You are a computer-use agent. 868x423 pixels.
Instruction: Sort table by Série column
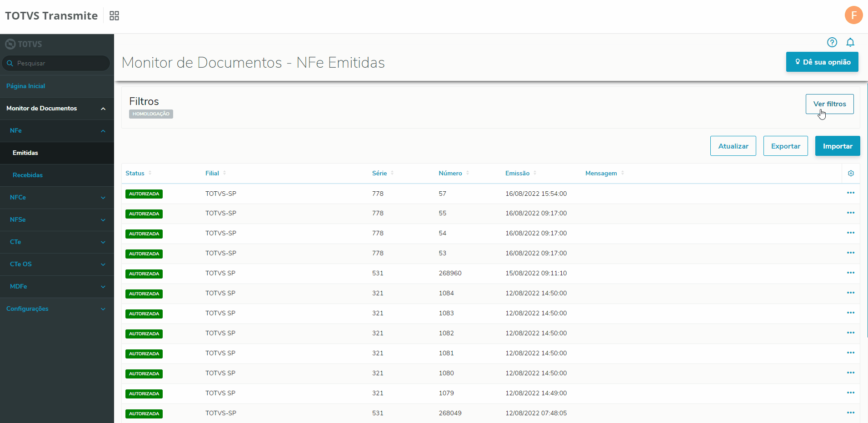coord(383,173)
